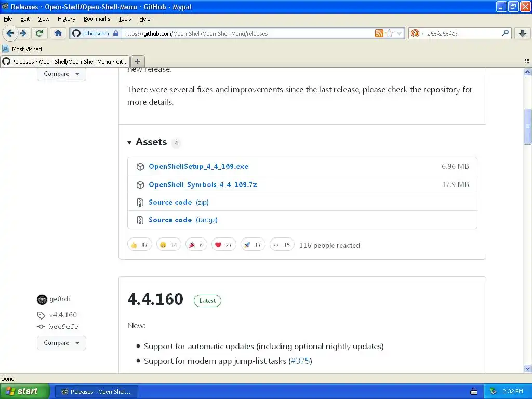Click the search magnifier icon
Viewport: 532px width, 399px height.
505,33
